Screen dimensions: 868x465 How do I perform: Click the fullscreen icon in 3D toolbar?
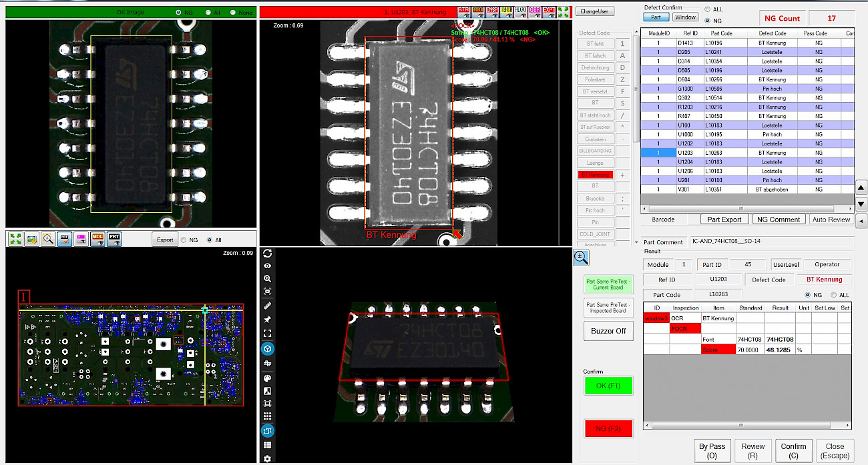tap(268, 333)
